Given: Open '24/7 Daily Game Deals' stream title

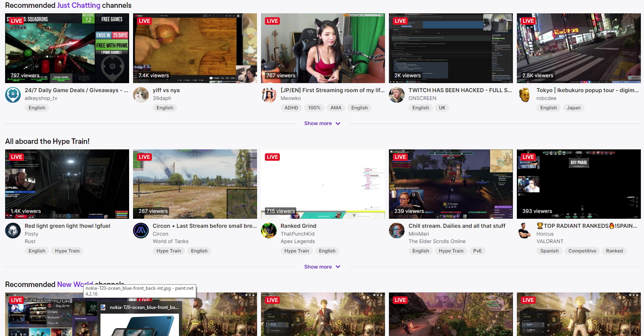Looking at the screenshot, I should coord(77,90).
